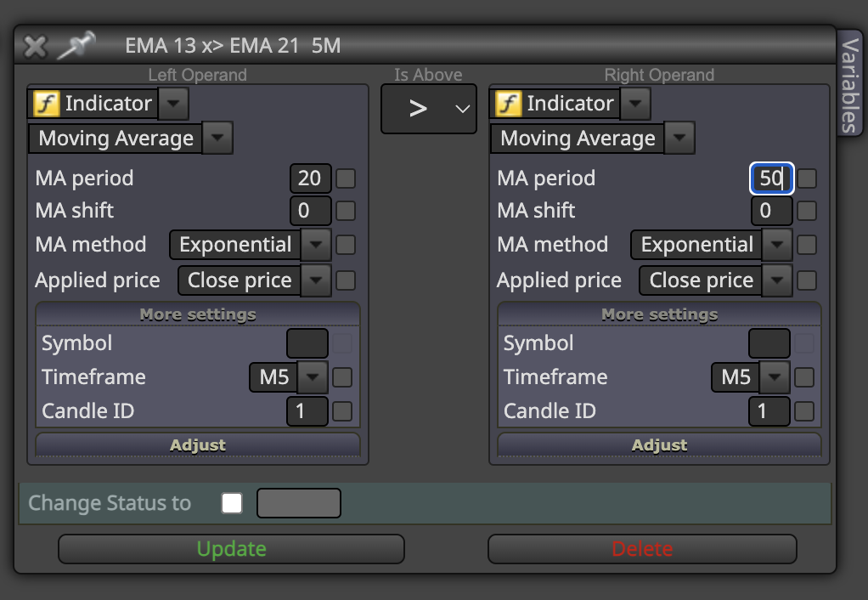Open the Variables side tab
This screenshot has height=600, width=868.
[x=849, y=85]
